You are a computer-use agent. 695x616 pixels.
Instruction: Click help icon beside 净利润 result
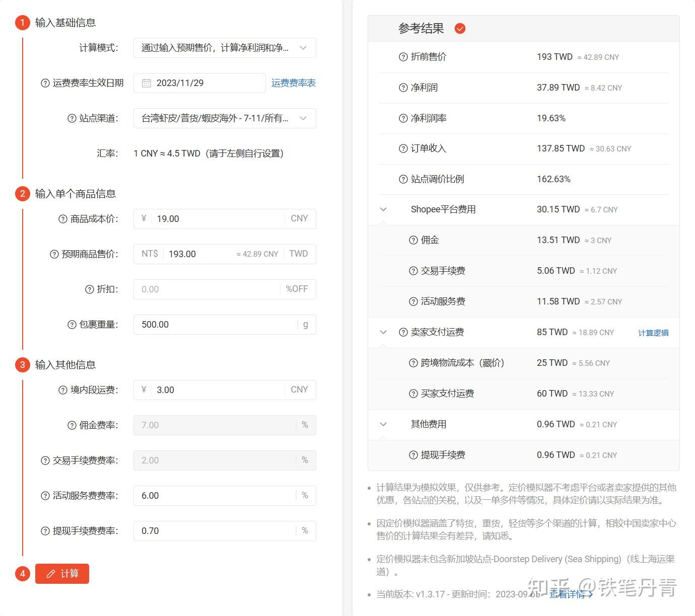tap(403, 88)
